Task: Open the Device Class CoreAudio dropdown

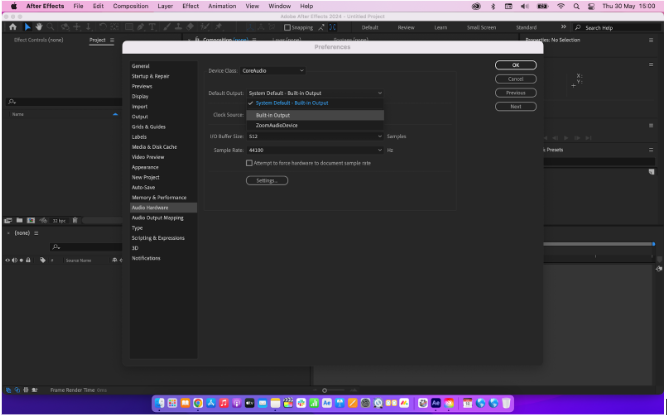Action: pos(273,71)
